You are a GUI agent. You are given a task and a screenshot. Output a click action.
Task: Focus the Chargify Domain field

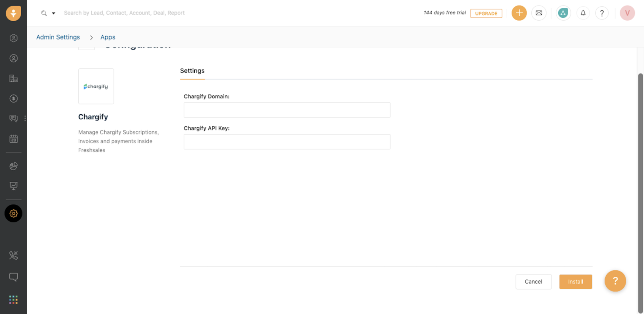287,110
